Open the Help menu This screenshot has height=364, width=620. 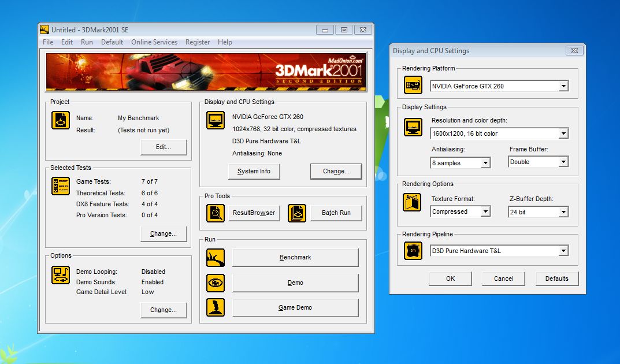click(x=225, y=42)
